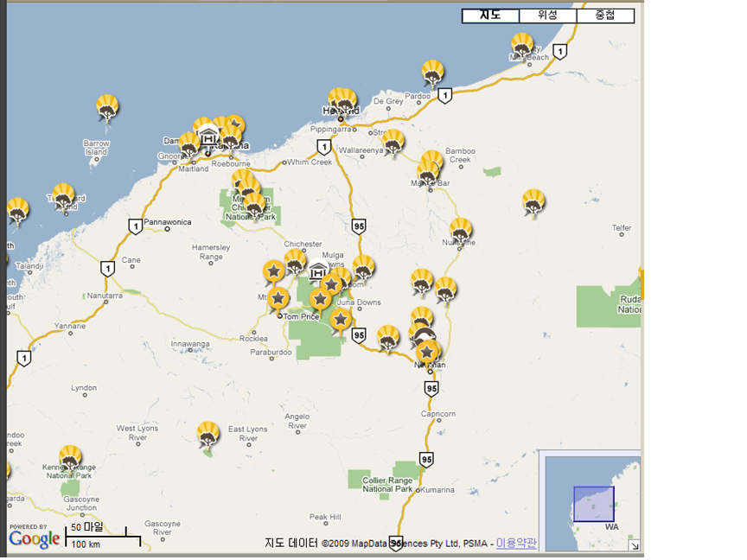Click the tree marker at the Chichester label
The width and height of the screenshot is (747, 560).
295,262
